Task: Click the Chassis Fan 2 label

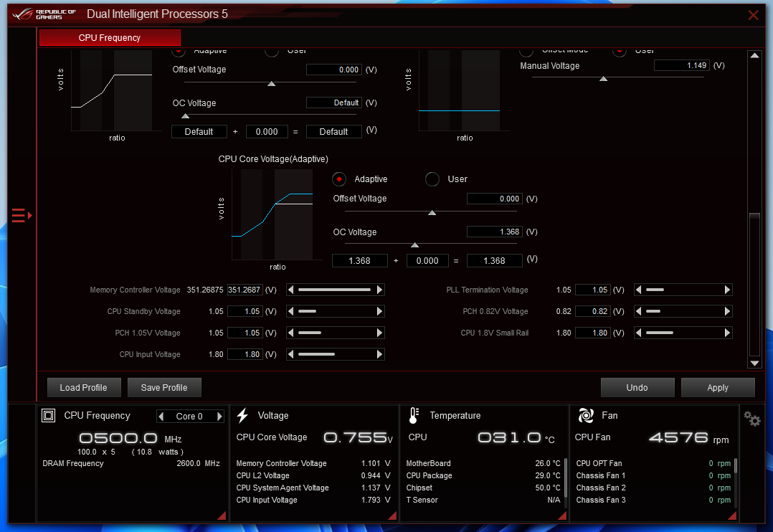Action: tap(601, 488)
